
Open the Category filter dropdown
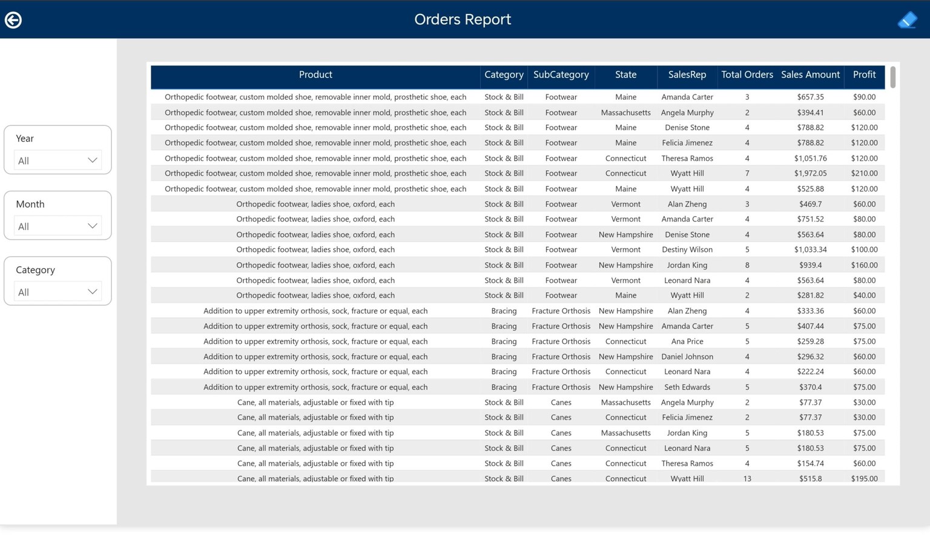[58, 292]
